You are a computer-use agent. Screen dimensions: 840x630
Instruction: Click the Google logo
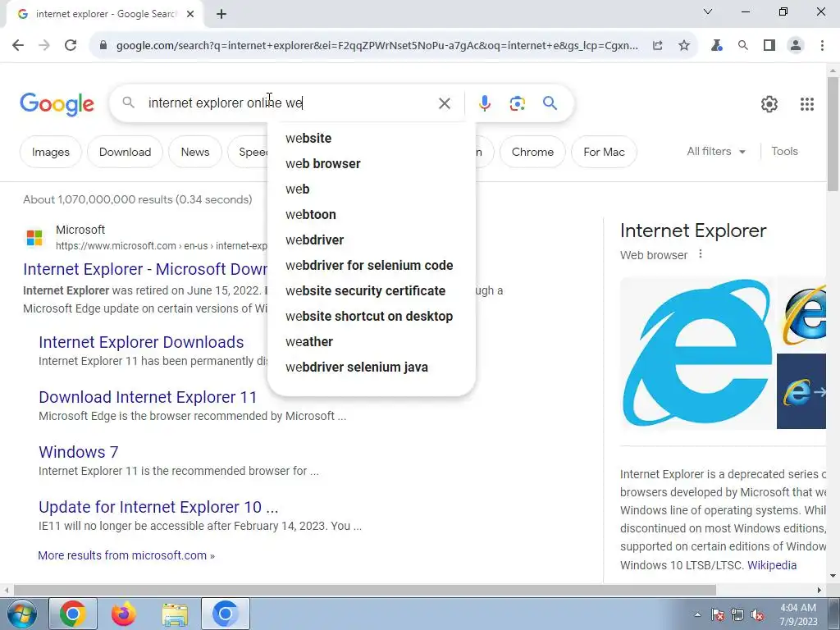point(57,104)
